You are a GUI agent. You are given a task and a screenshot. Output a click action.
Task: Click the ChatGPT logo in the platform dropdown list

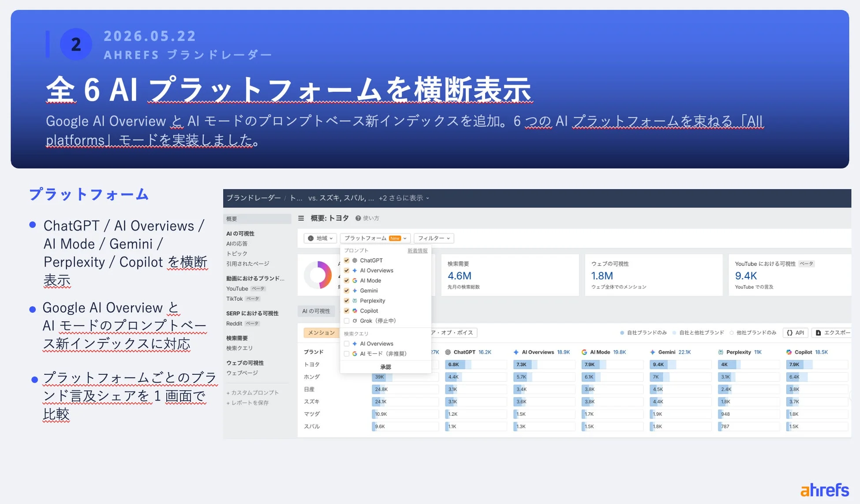click(x=355, y=261)
